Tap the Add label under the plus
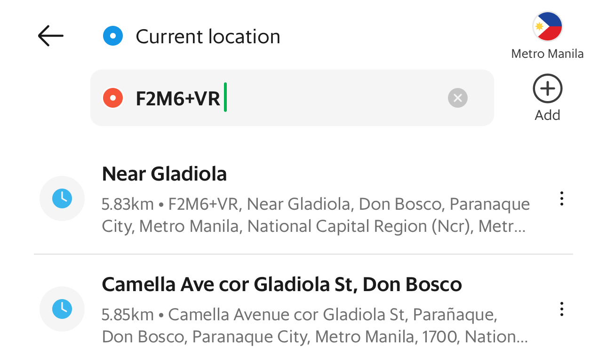Image resolution: width=607 pixels, height=364 pixels. click(x=547, y=115)
